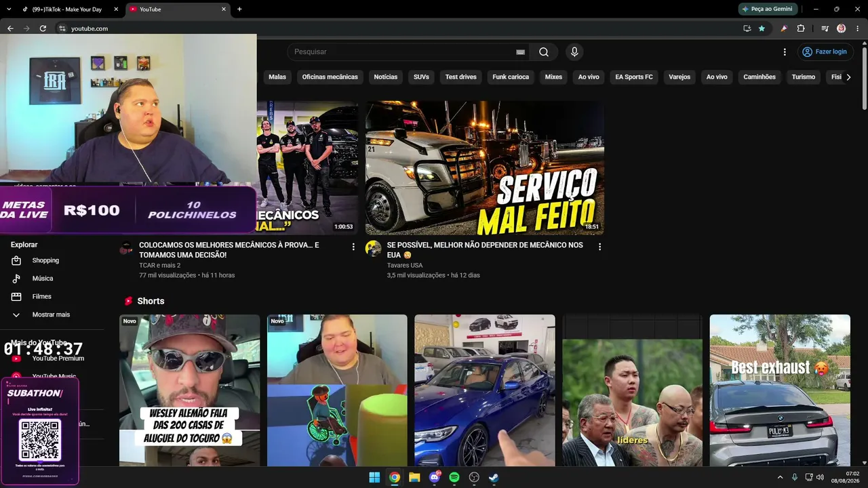The image size is (868, 488).
Task: Open the Windows Start menu
Action: 374,477
